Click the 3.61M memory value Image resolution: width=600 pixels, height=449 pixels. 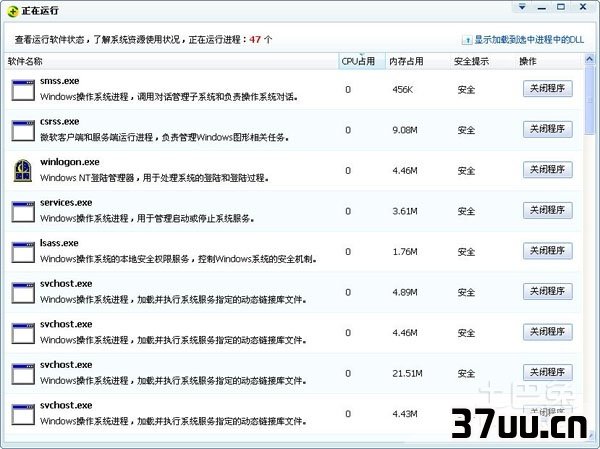tap(405, 212)
